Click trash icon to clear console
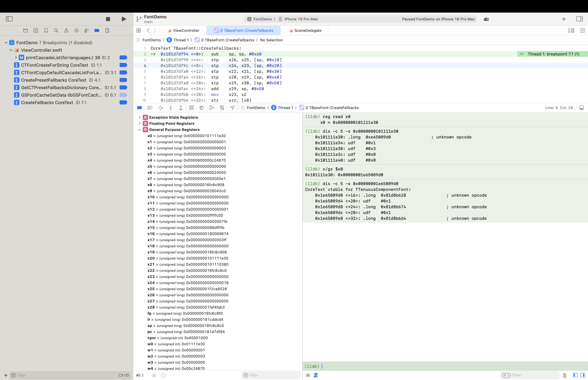This screenshot has width=588, height=380. (x=565, y=375)
